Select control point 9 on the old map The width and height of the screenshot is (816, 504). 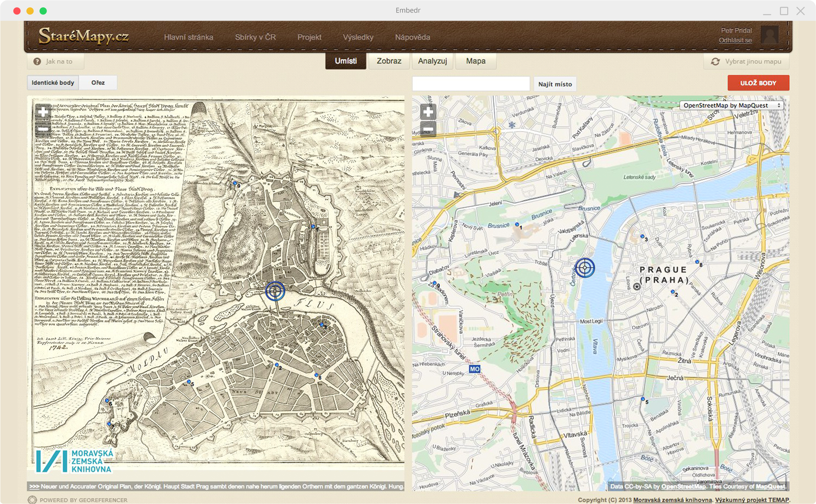[x=235, y=183]
